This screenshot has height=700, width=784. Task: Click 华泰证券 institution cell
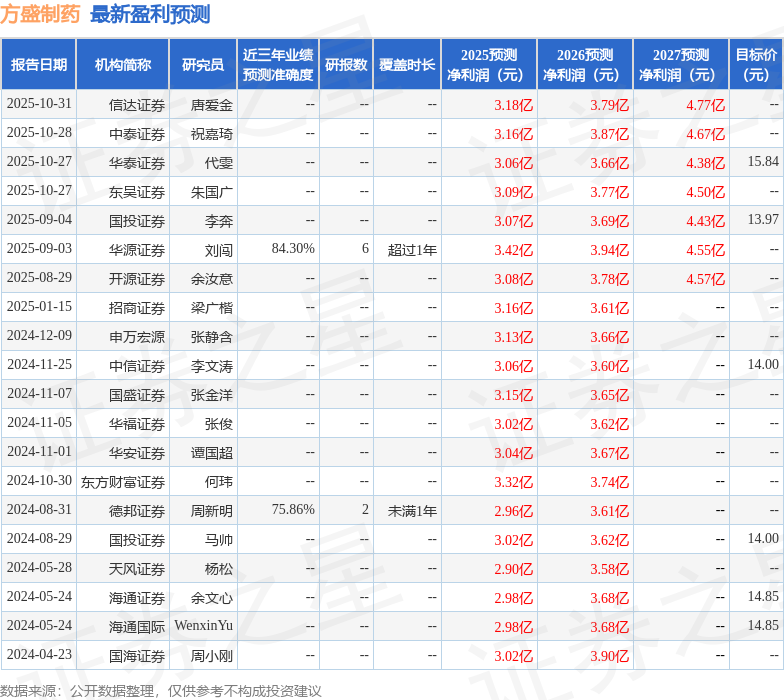point(137,163)
